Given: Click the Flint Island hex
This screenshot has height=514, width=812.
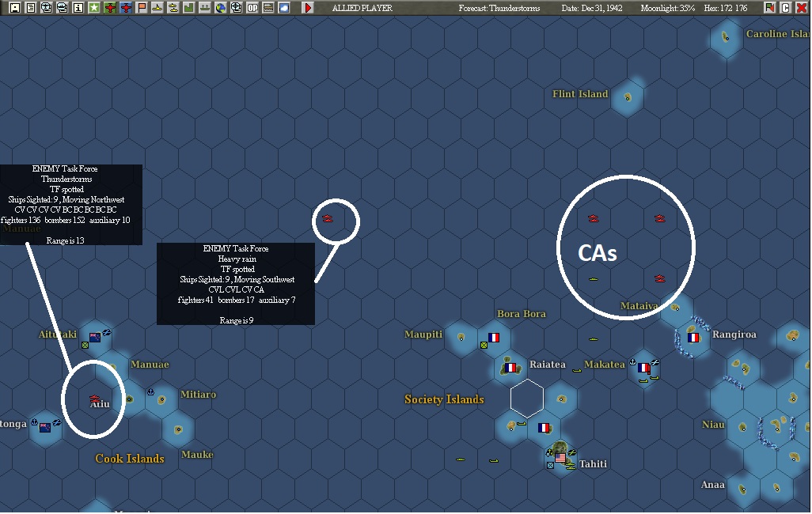Looking at the screenshot, I should (x=628, y=96).
